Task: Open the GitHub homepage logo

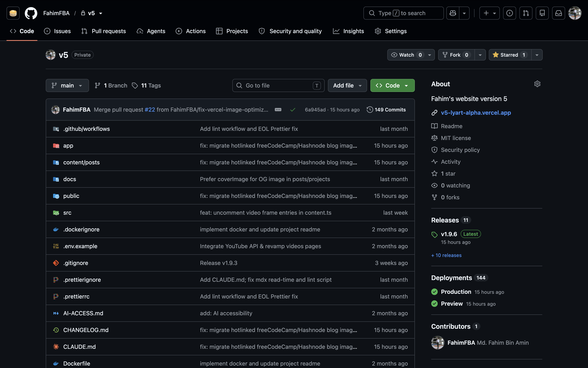Action: [x=31, y=13]
